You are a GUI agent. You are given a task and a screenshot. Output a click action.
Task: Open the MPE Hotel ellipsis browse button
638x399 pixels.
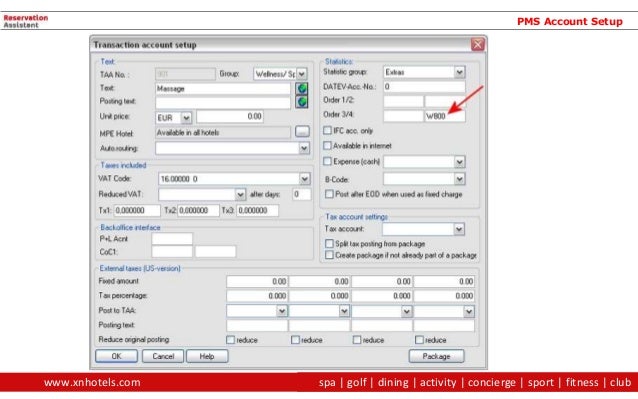point(302,132)
